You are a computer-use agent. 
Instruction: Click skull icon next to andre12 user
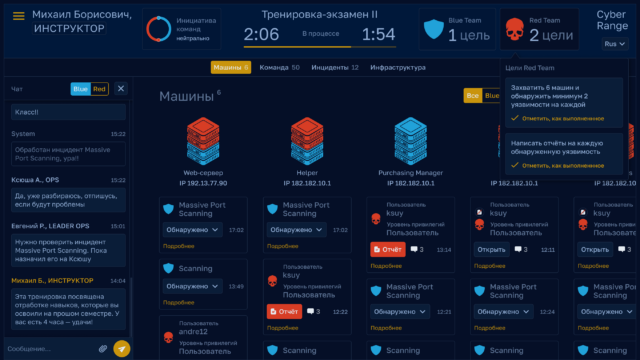point(168,338)
